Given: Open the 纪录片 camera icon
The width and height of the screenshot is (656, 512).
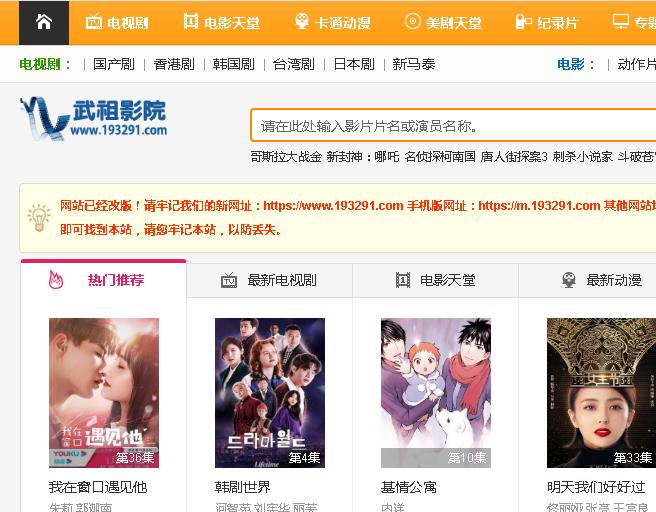Looking at the screenshot, I should click(x=523, y=22).
